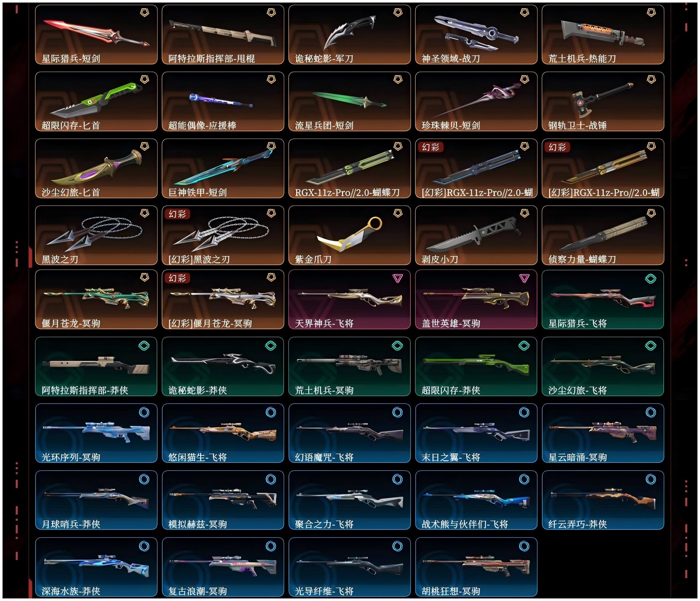The height and width of the screenshot is (601, 700).
Task: Select the 深海水族-莽侠 skin card
Action: click(96, 567)
